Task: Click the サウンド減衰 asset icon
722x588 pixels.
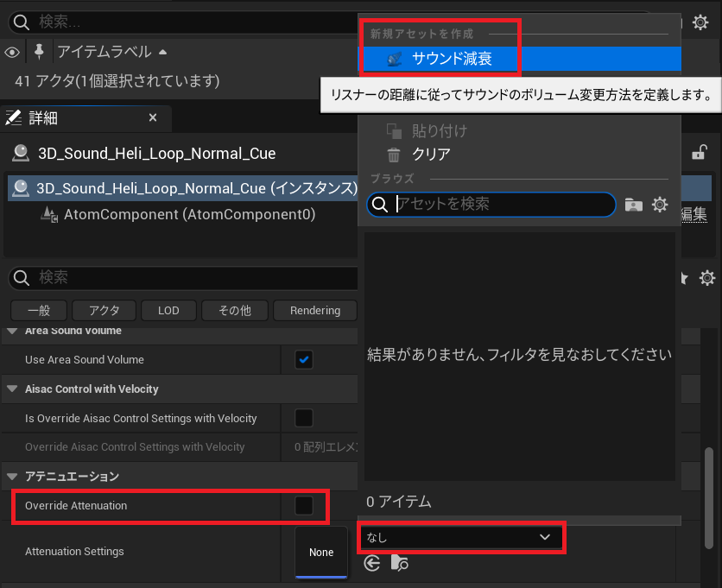Action: pos(394,59)
